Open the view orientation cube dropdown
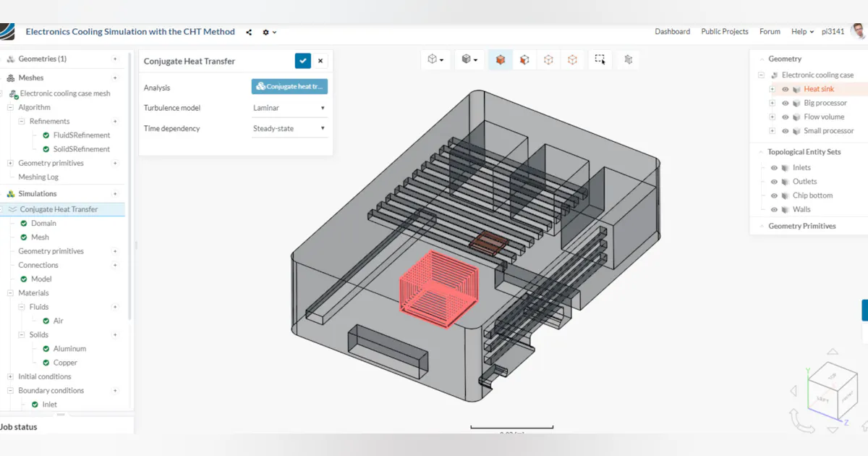This screenshot has width=868, height=456. [x=435, y=59]
